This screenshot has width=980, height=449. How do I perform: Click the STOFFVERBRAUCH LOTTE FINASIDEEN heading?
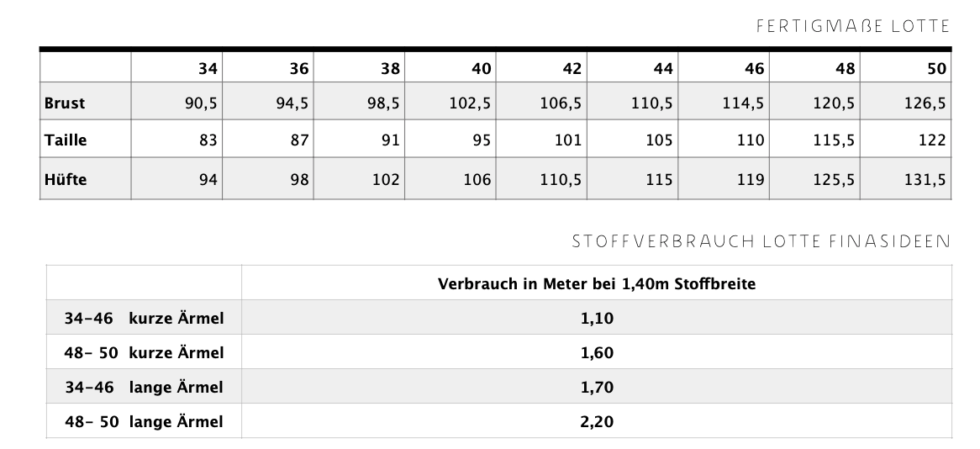tap(760, 242)
